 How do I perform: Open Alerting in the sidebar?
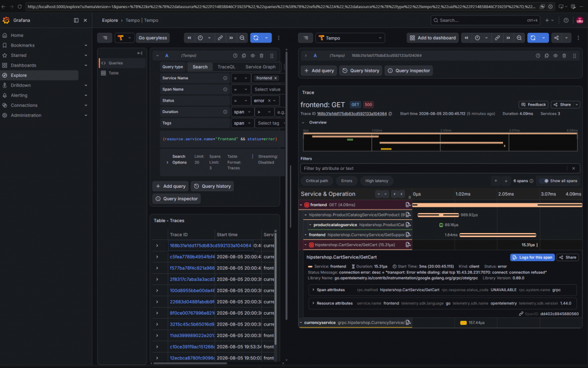click(x=19, y=95)
